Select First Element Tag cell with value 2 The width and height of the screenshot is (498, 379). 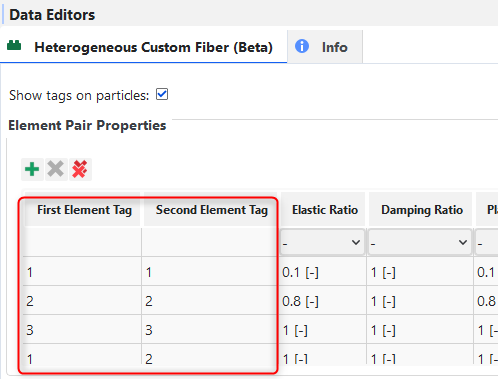(82, 301)
